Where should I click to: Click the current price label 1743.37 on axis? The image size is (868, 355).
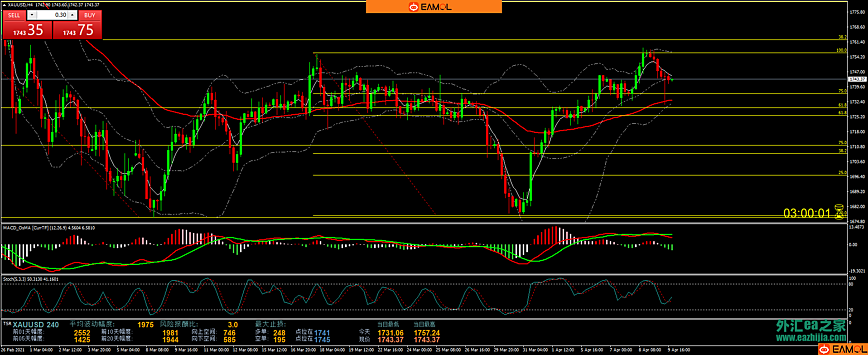pos(857,79)
